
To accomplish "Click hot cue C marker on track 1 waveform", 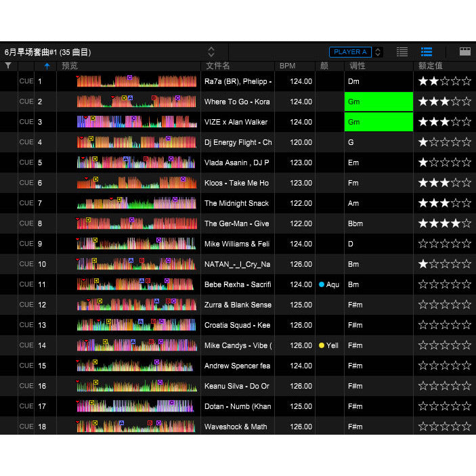I will coord(129,77).
